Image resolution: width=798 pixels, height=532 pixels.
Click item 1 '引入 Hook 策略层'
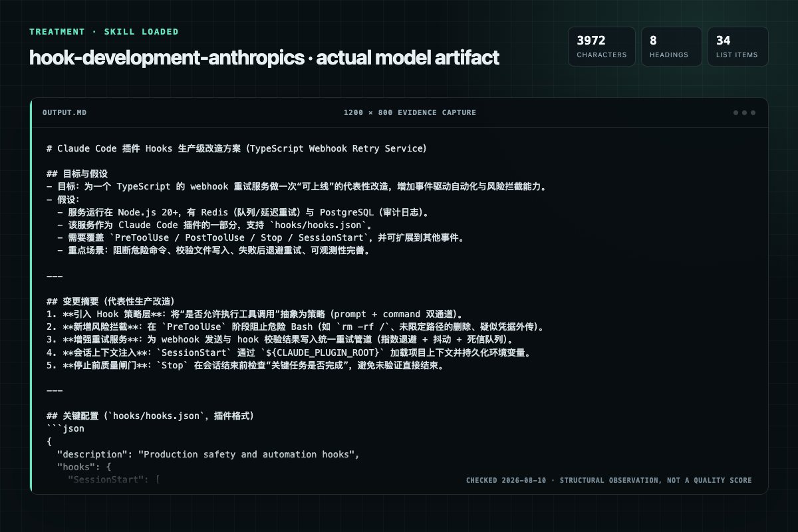coord(255,314)
